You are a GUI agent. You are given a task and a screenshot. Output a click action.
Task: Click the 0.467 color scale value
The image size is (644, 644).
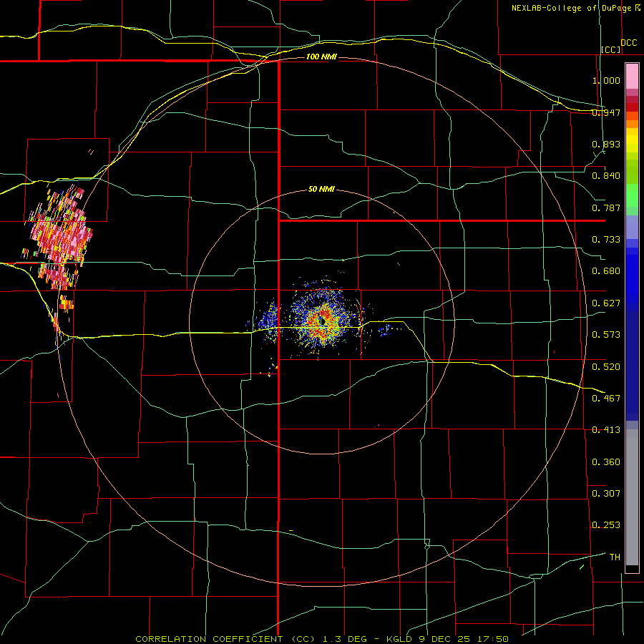tap(606, 398)
